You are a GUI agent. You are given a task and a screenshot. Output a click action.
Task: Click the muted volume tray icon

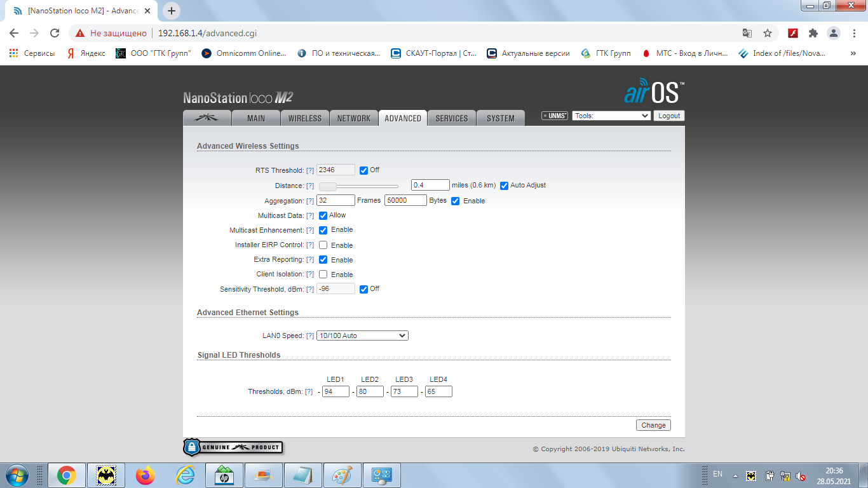tap(801, 475)
